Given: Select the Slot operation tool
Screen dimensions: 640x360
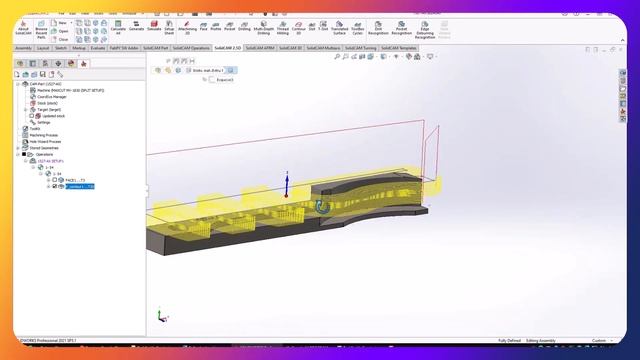Looking at the screenshot, I should (x=312, y=27).
